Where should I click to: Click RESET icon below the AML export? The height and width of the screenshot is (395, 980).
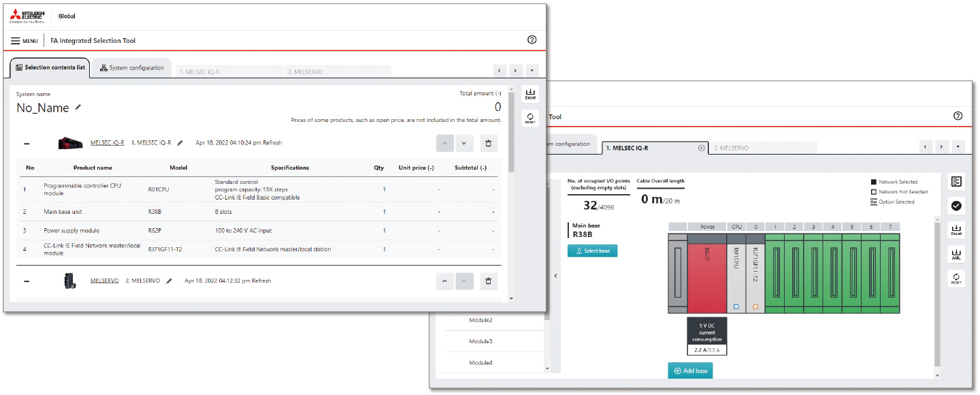click(x=956, y=278)
